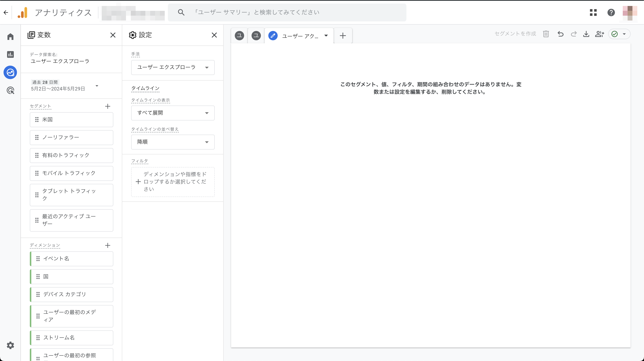
Task: Add a new segment with plus icon
Action: [x=108, y=106]
